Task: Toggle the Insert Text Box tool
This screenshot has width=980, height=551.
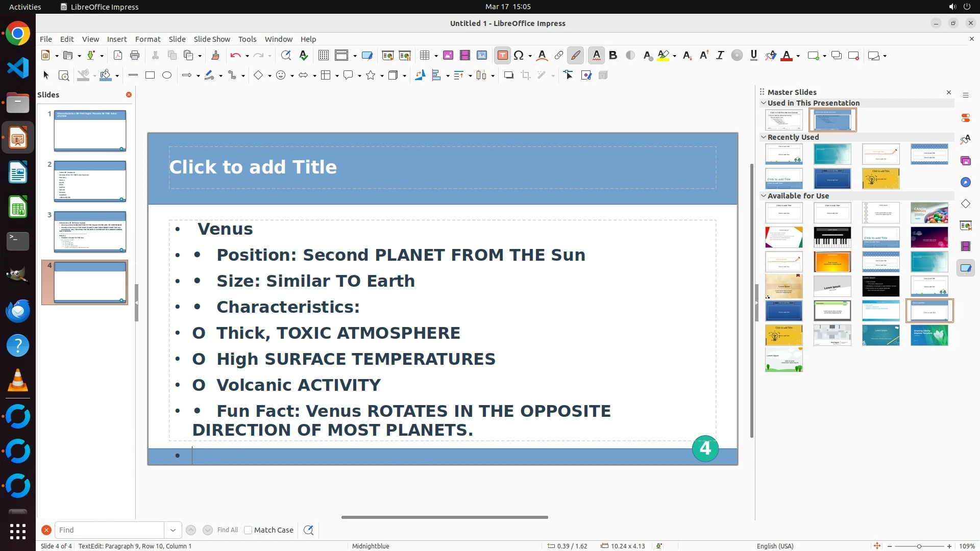Action: (x=502, y=56)
